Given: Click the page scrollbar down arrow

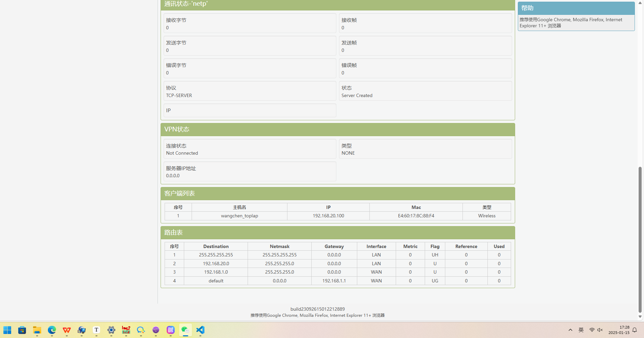Looking at the screenshot, I should (x=640, y=317).
